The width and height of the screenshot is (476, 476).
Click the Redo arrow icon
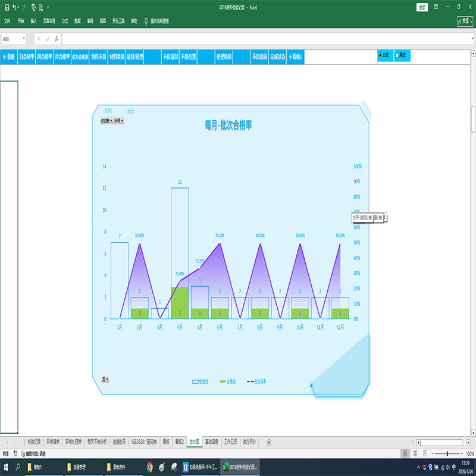[24, 7]
